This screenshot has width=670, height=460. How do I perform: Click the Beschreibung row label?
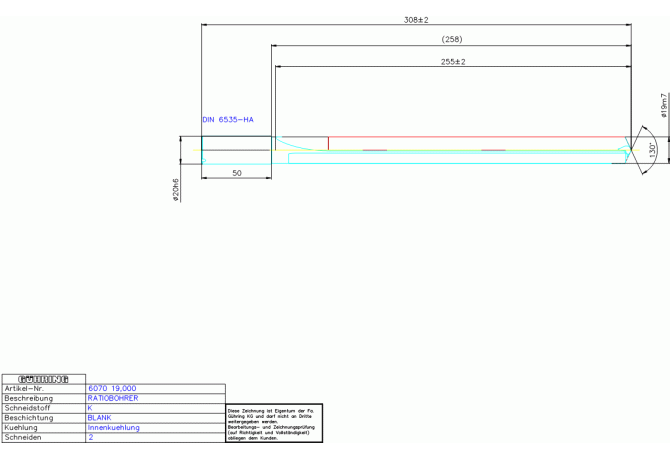coord(29,398)
